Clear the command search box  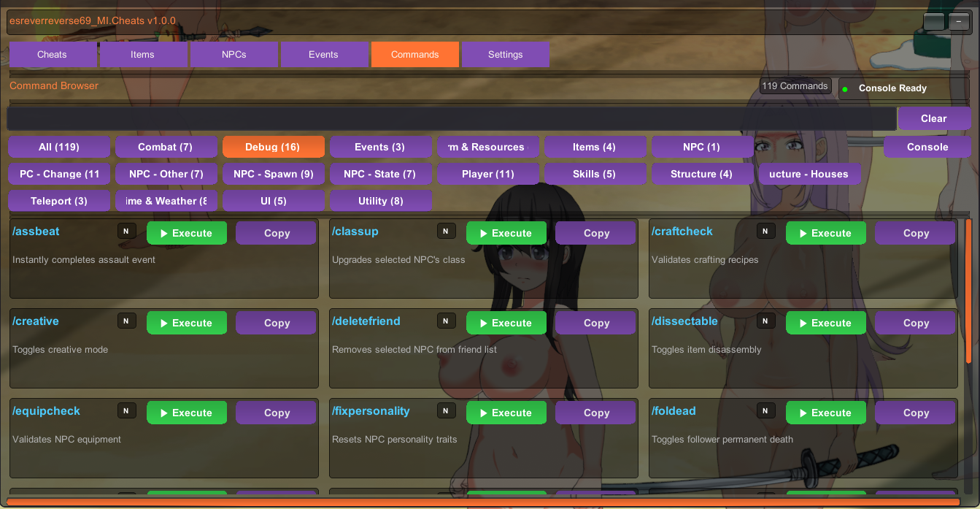pyautogui.click(x=934, y=118)
